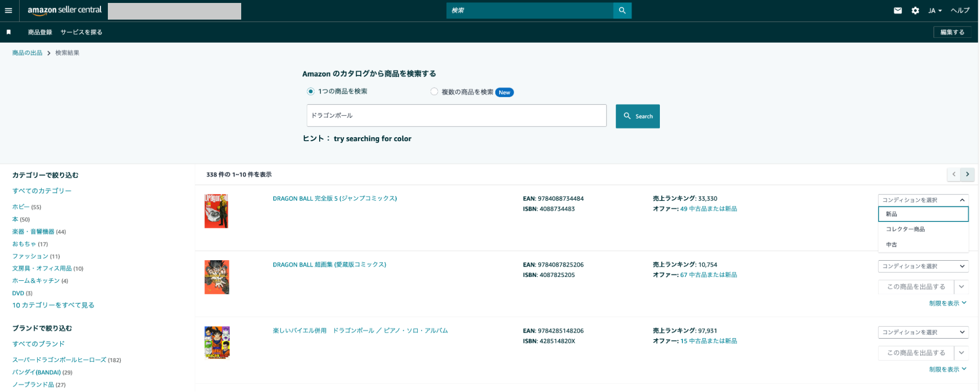This screenshot has height=392, width=980.
Task: Click the bookmark icon in navigation bar
Action: pos(8,32)
